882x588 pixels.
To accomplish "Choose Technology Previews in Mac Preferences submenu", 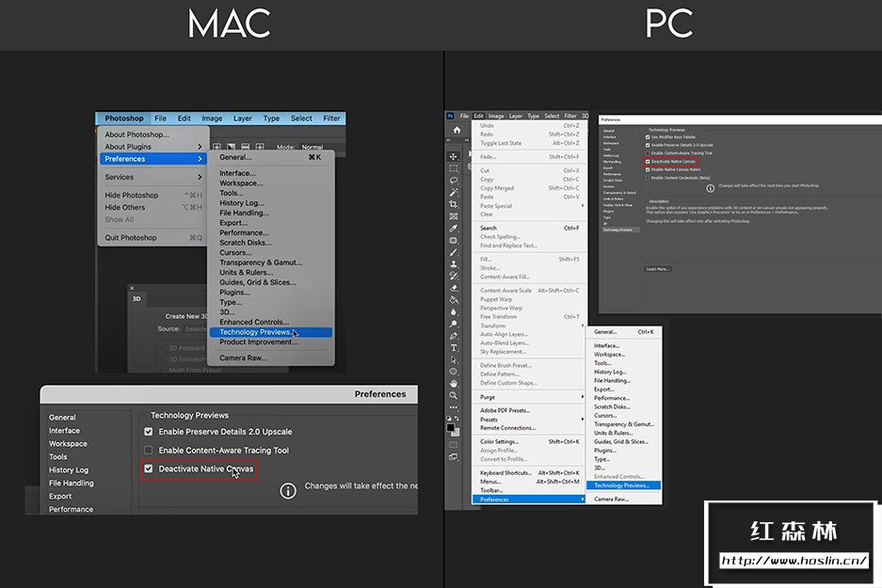I will pyautogui.click(x=270, y=332).
